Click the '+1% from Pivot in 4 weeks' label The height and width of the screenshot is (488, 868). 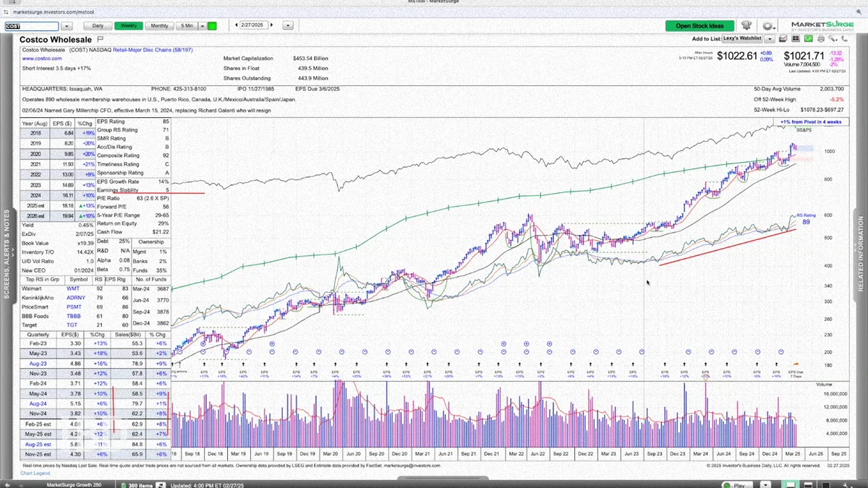click(x=812, y=123)
